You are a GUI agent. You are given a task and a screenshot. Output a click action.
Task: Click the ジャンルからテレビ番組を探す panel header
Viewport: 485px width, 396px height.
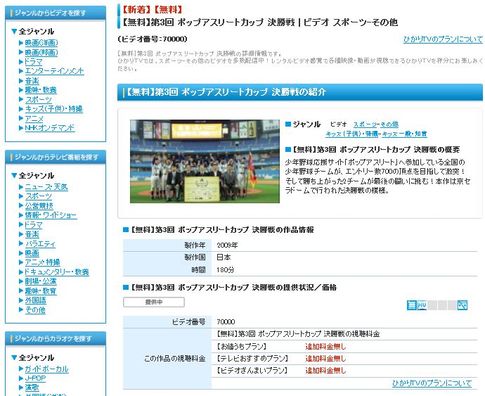tap(56, 157)
